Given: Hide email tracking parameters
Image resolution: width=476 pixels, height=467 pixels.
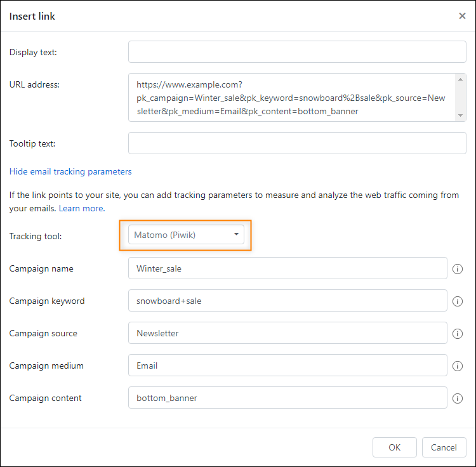Looking at the screenshot, I should click(70, 171).
